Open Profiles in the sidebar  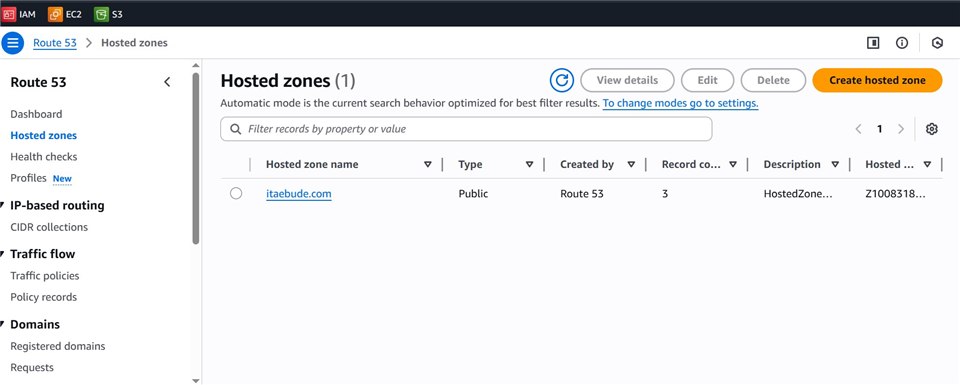[x=28, y=178]
